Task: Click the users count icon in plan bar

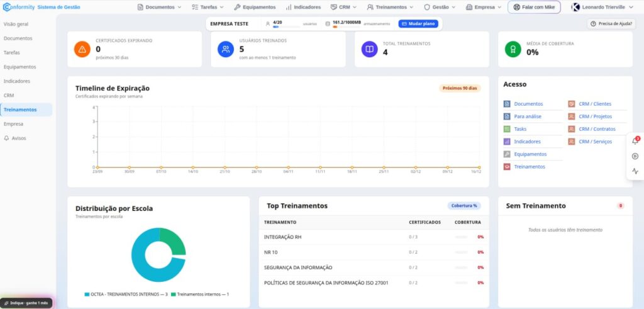Action: click(x=268, y=24)
